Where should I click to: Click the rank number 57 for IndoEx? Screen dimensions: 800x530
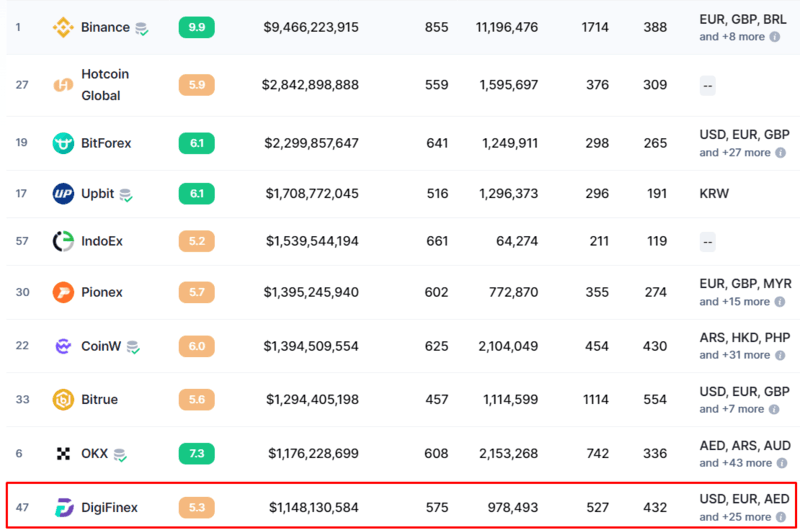[22, 241]
